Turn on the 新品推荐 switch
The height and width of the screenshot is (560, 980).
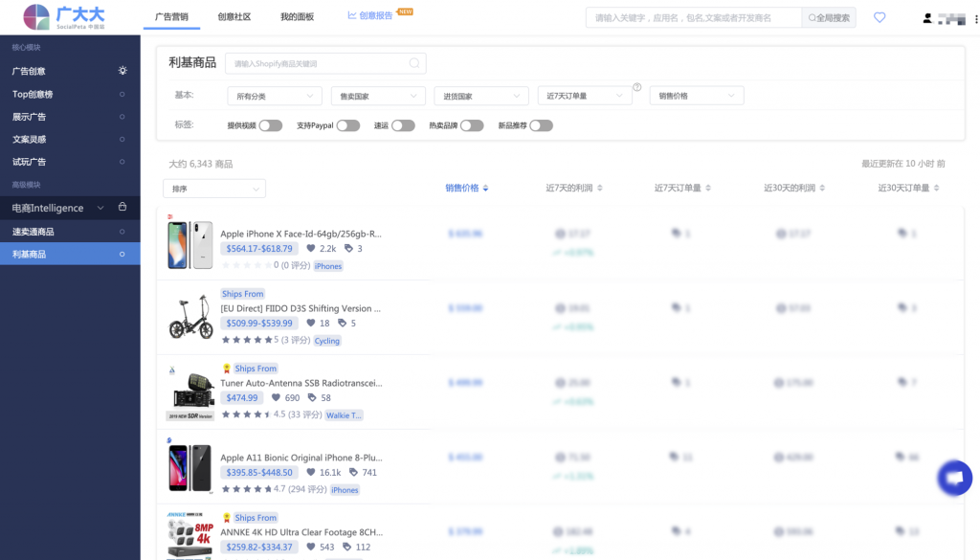[542, 125]
